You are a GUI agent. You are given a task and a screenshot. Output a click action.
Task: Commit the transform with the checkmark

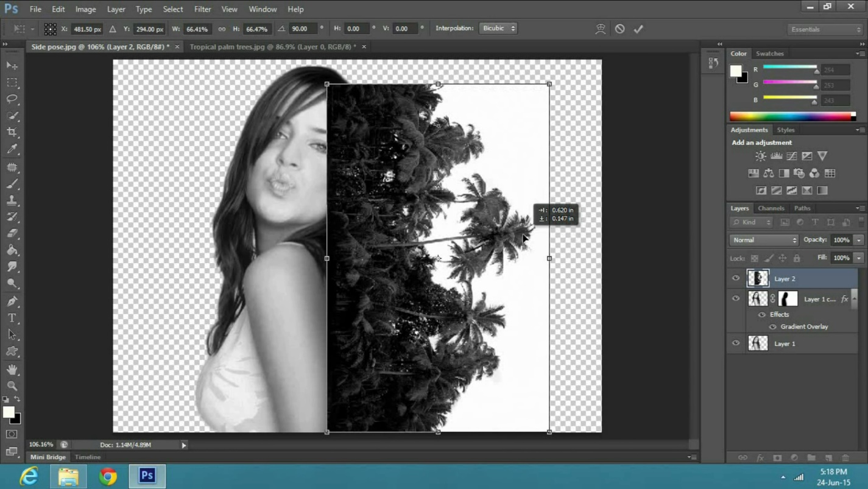(x=638, y=29)
